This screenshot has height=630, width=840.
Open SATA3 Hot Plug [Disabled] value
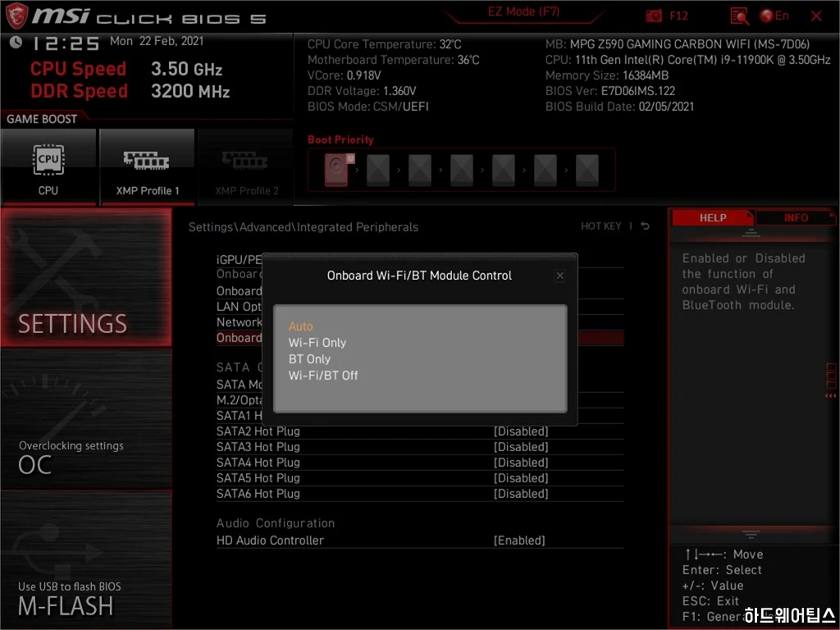[x=521, y=447]
